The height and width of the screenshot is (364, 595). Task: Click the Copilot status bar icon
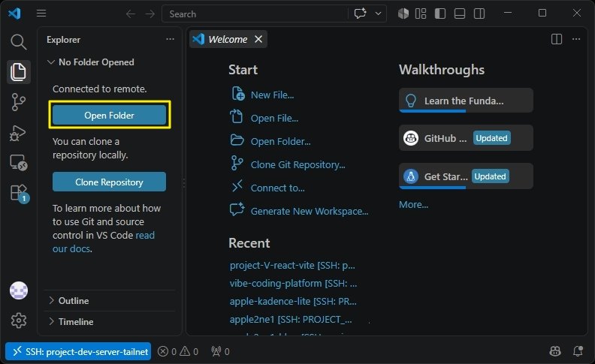coord(555,351)
